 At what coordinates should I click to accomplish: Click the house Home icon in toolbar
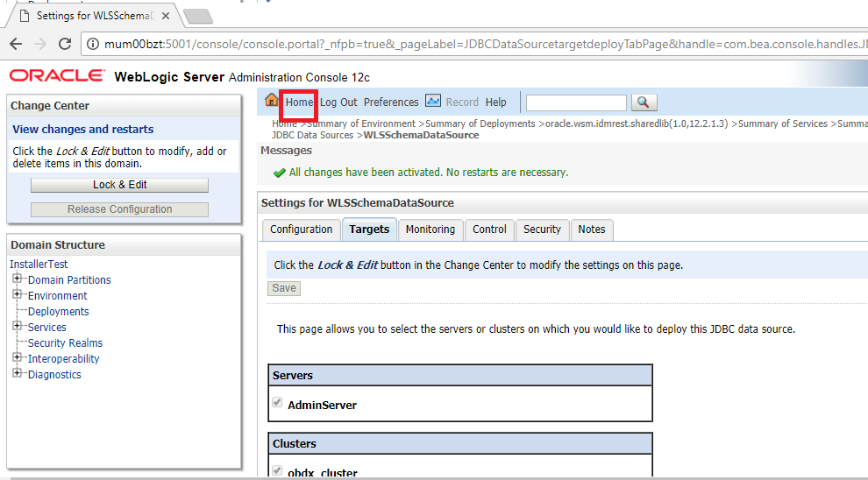point(271,100)
